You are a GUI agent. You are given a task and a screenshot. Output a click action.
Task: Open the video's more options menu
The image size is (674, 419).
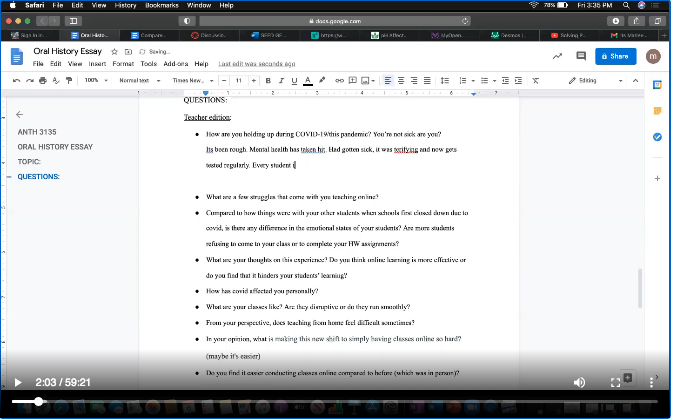coord(650,382)
